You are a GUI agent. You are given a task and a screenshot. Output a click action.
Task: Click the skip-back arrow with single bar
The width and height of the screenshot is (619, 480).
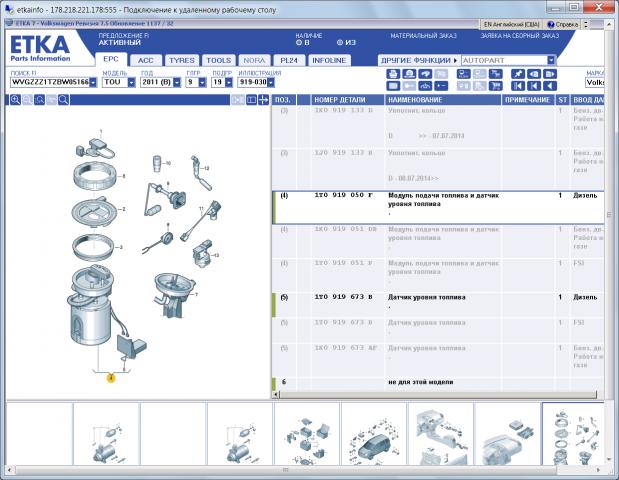click(534, 86)
